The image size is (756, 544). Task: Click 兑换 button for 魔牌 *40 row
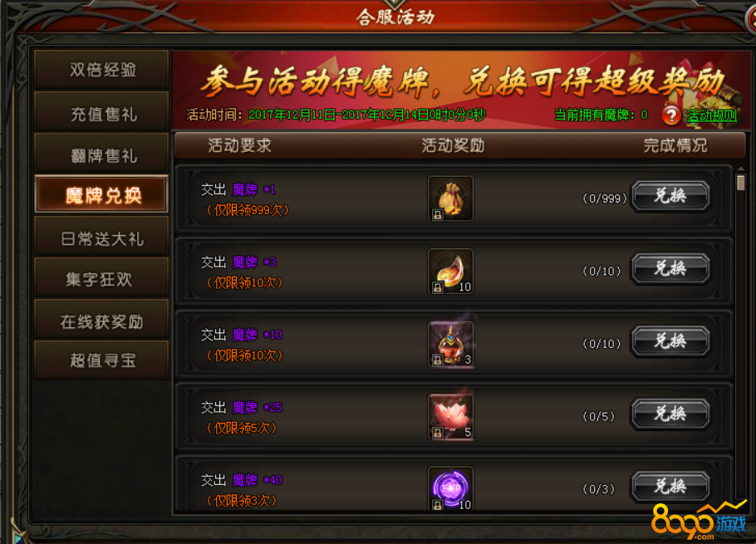point(670,487)
